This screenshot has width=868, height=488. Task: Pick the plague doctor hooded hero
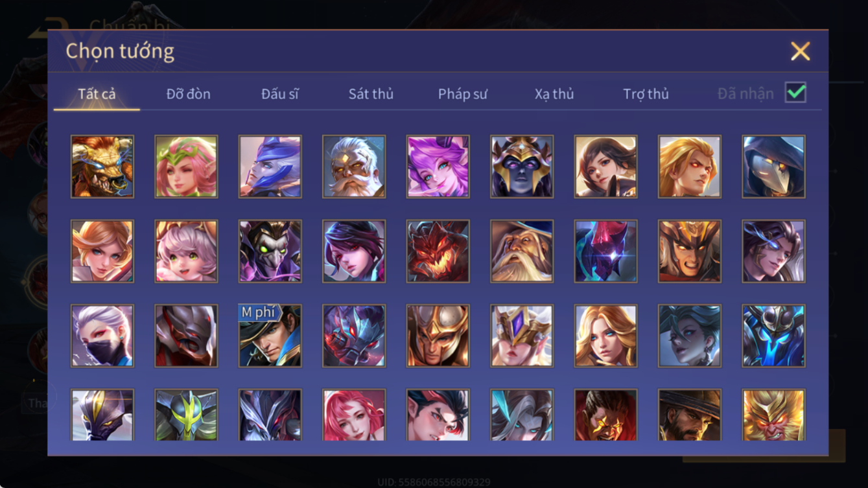(x=774, y=167)
